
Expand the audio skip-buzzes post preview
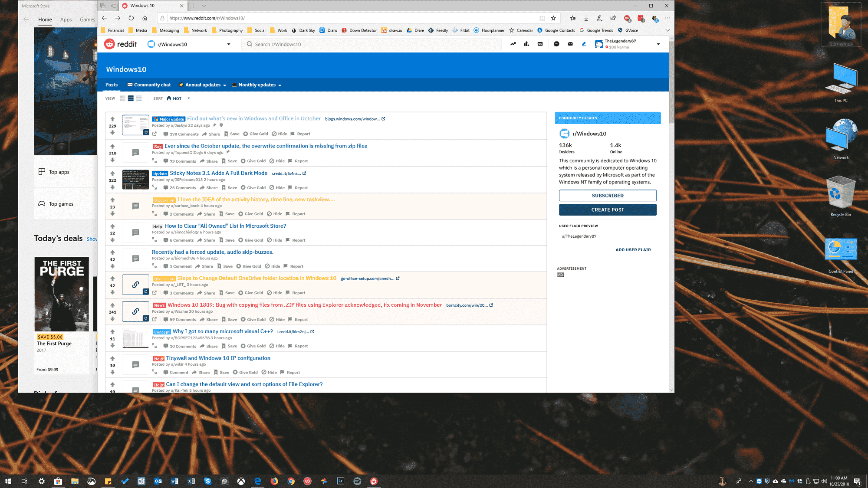155,266
